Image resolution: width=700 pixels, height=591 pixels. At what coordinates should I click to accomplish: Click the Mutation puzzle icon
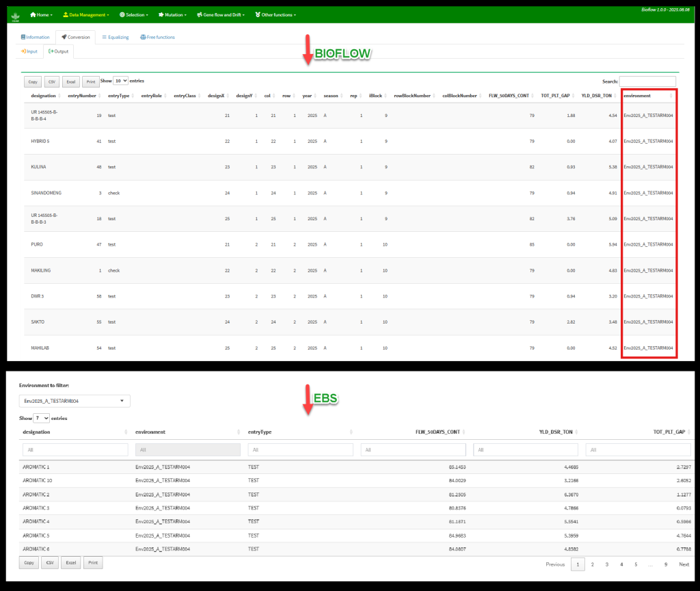tap(160, 14)
